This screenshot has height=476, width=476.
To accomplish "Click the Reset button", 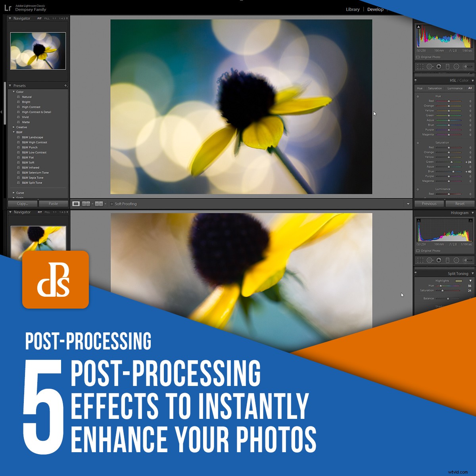I will 459,203.
